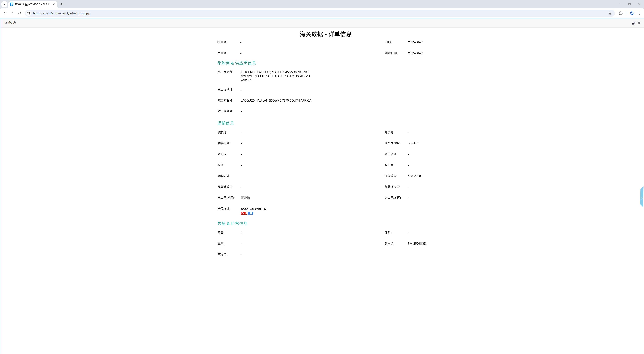
Task: Focus the address bar URL field
Action: pyautogui.click(x=317, y=13)
